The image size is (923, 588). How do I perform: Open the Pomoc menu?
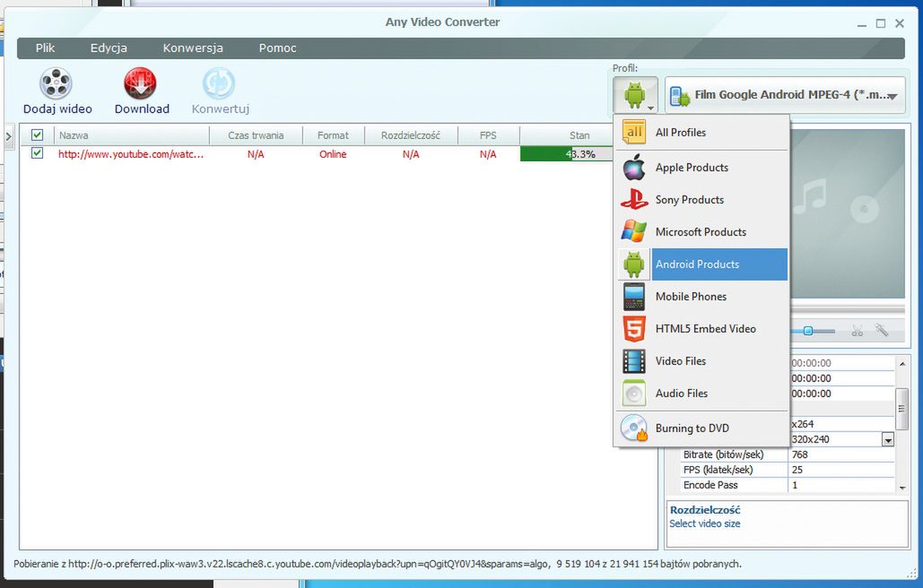click(x=277, y=48)
